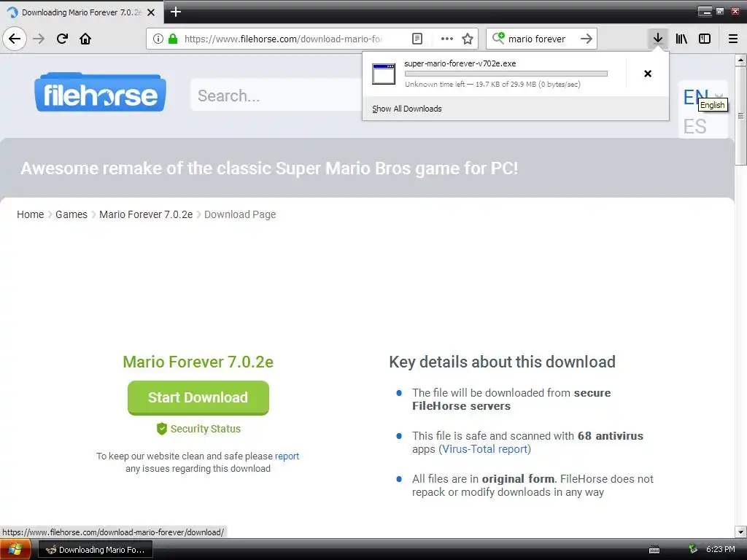Reload the current page
The width and height of the screenshot is (747, 560).
63,39
